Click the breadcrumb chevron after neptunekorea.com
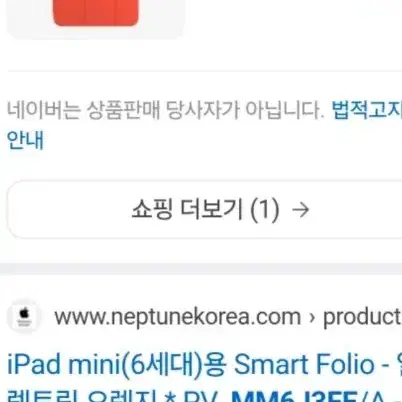The width and height of the screenshot is (402, 402). pos(312,317)
